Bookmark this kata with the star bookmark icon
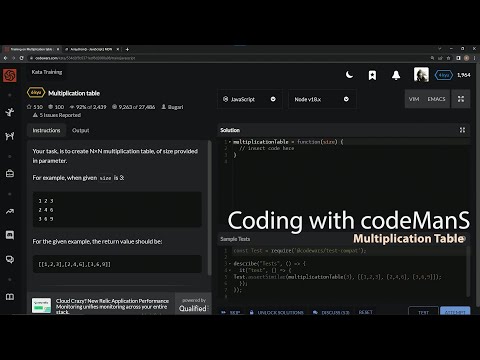Viewport: 480px width, 360px height. (372, 75)
